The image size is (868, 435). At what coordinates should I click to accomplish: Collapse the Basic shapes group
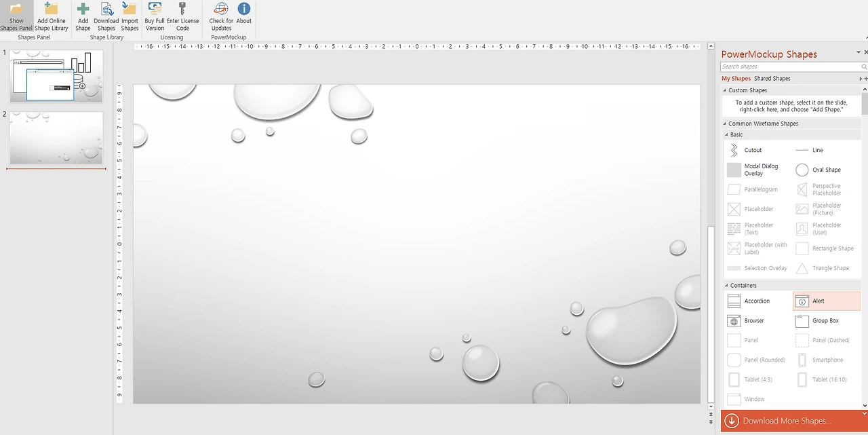coord(727,134)
